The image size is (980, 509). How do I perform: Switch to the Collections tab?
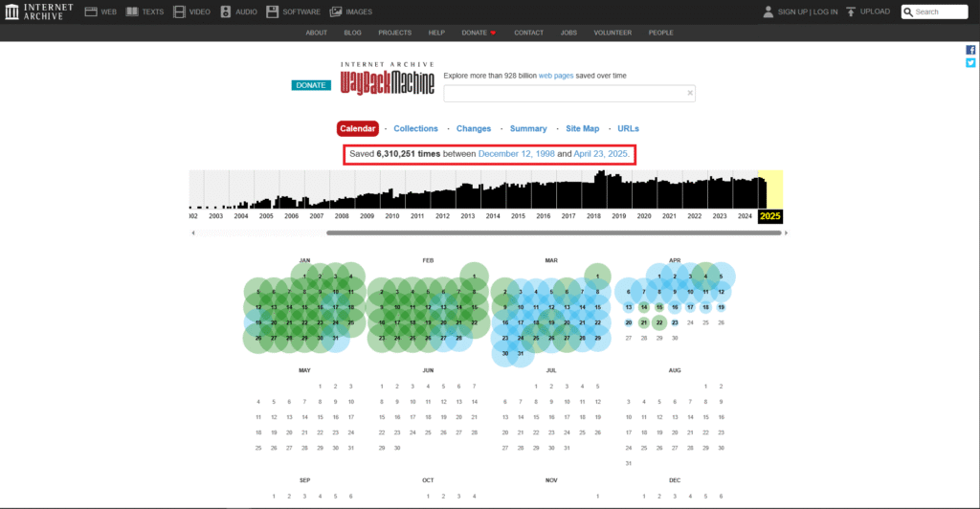pyautogui.click(x=415, y=128)
